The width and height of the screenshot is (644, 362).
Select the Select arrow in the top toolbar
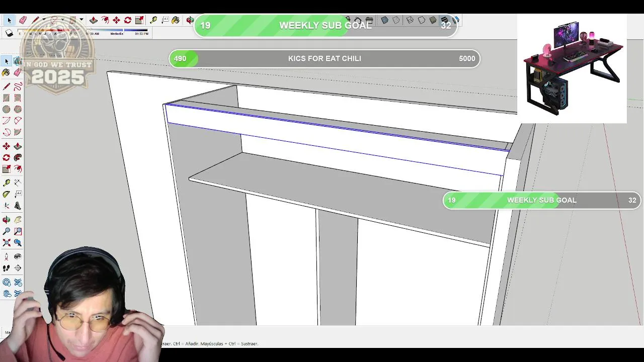[x=9, y=20]
